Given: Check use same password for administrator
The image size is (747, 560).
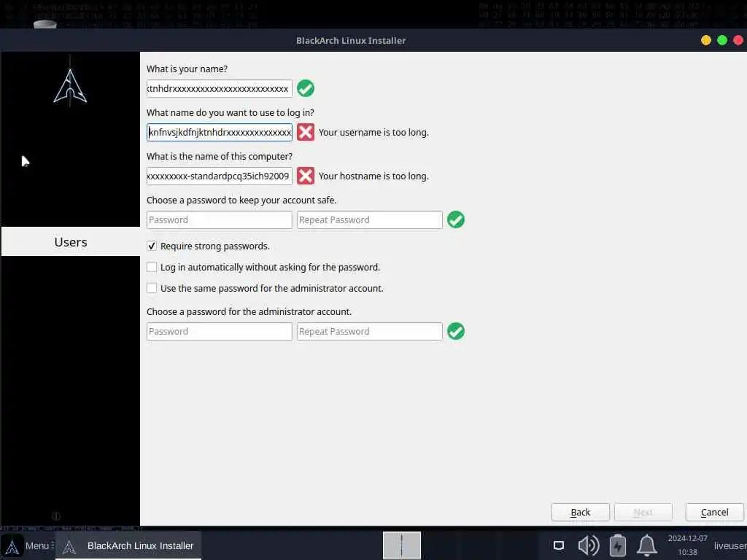Looking at the screenshot, I should coord(152,288).
